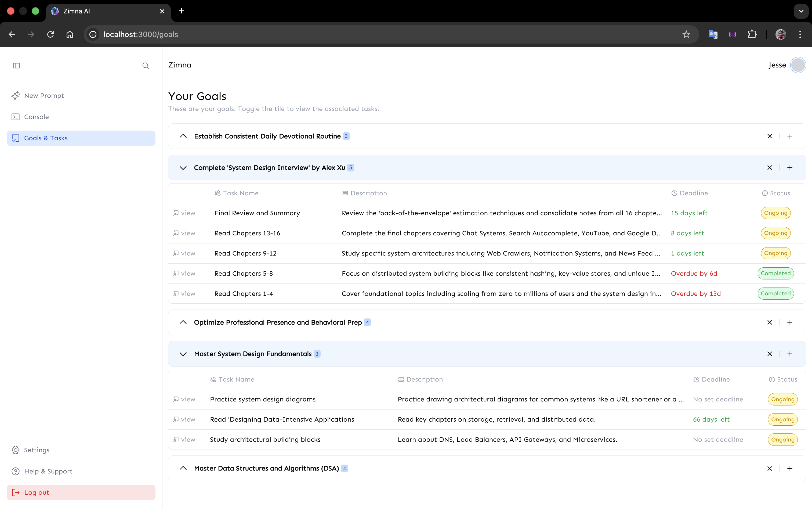Screen dimensions: 812x510
Task: Select New Prompt in the sidebar
Action: coord(44,96)
